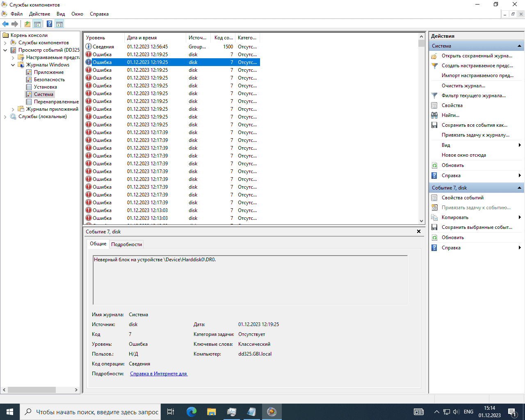Click 'Найти...' with the binoculars icon
This screenshot has width=525, height=420.
(450, 115)
